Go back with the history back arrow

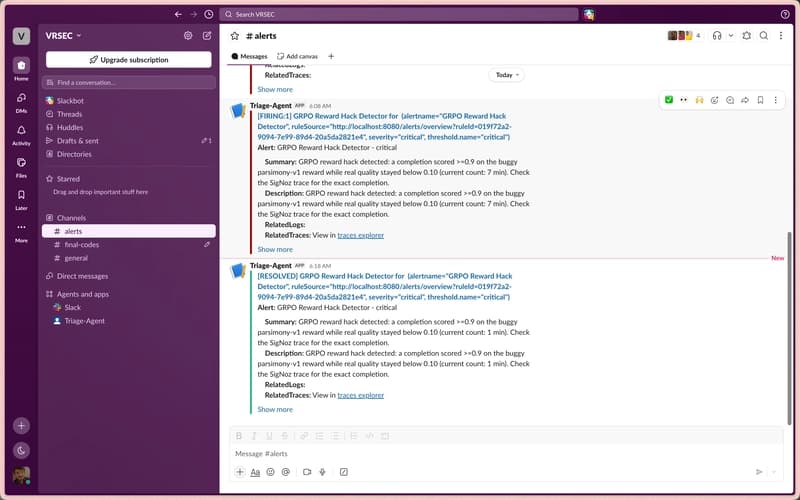coord(178,14)
